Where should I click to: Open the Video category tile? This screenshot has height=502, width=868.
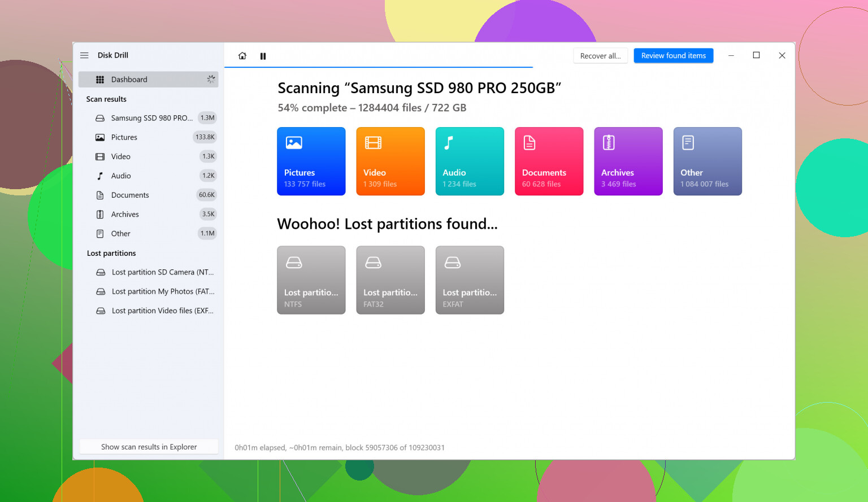point(390,161)
